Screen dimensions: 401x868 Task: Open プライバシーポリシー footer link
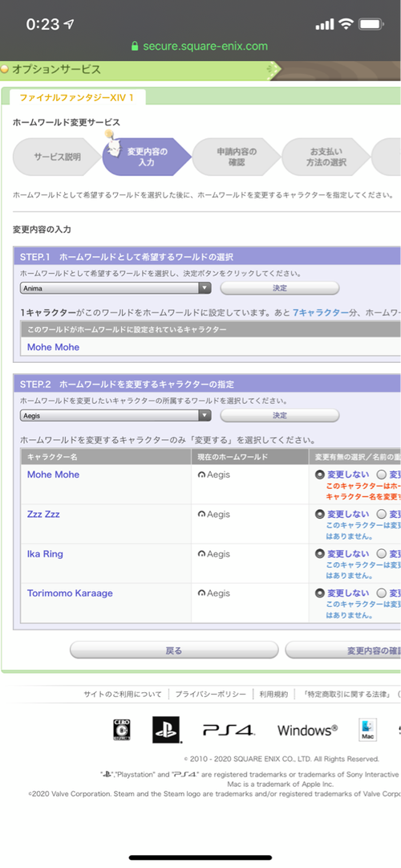click(x=211, y=695)
